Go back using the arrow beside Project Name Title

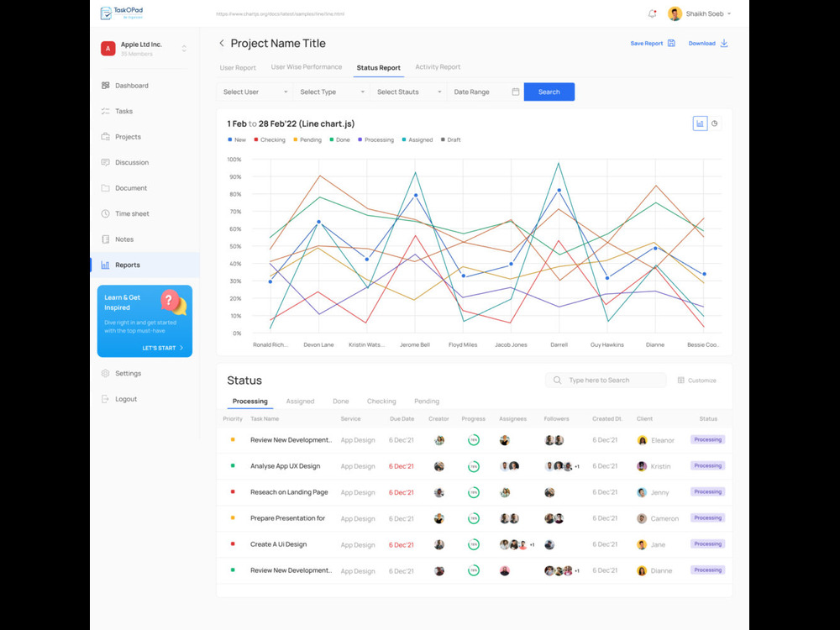[222, 43]
